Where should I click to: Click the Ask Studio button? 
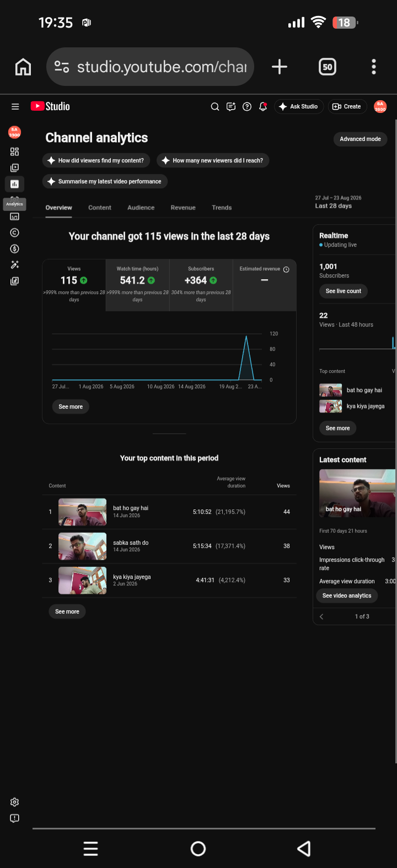[298, 107]
